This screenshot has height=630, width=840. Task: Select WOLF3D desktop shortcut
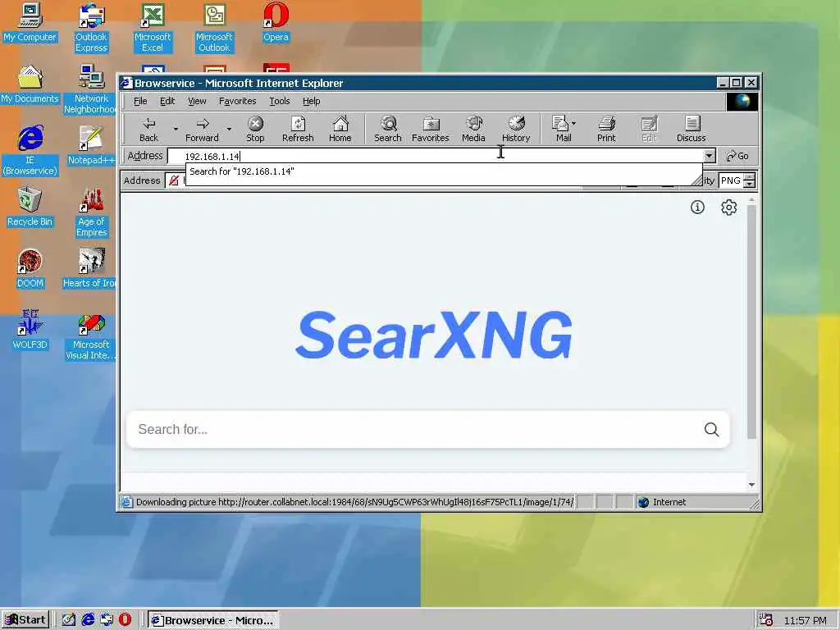30,330
